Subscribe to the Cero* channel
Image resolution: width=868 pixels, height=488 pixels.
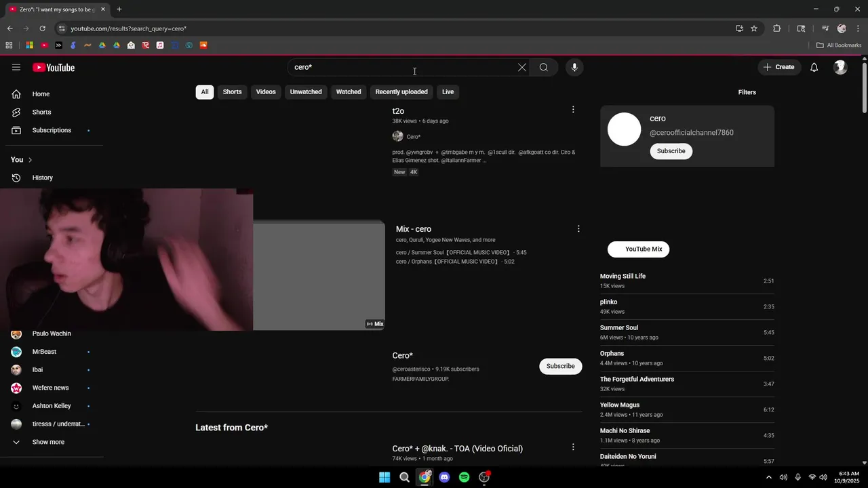point(561,366)
